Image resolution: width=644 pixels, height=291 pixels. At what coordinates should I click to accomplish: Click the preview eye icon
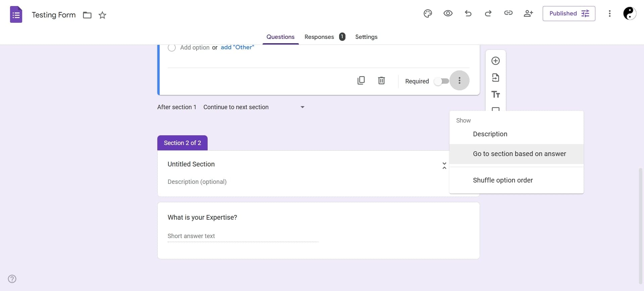click(x=448, y=13)
